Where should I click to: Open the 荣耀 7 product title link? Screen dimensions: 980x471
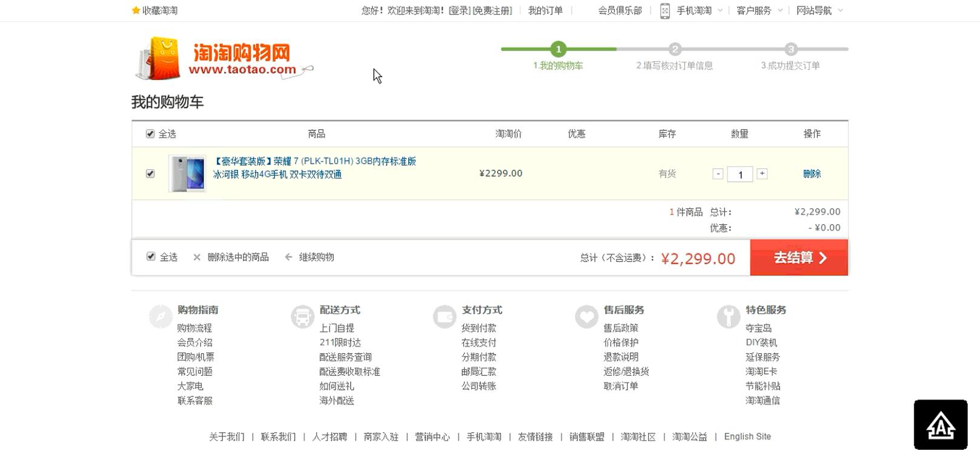[x=314, y=168]
